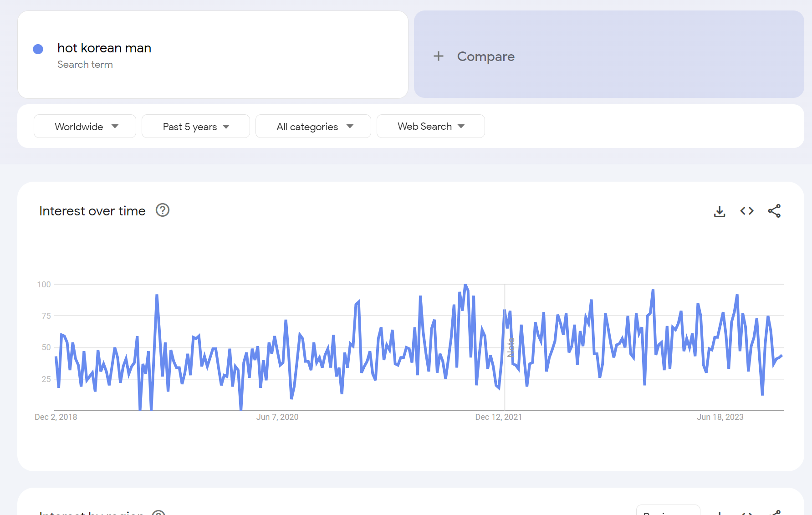
Task: Click the Dec 12, 2021 axis label
Action: 499,417
